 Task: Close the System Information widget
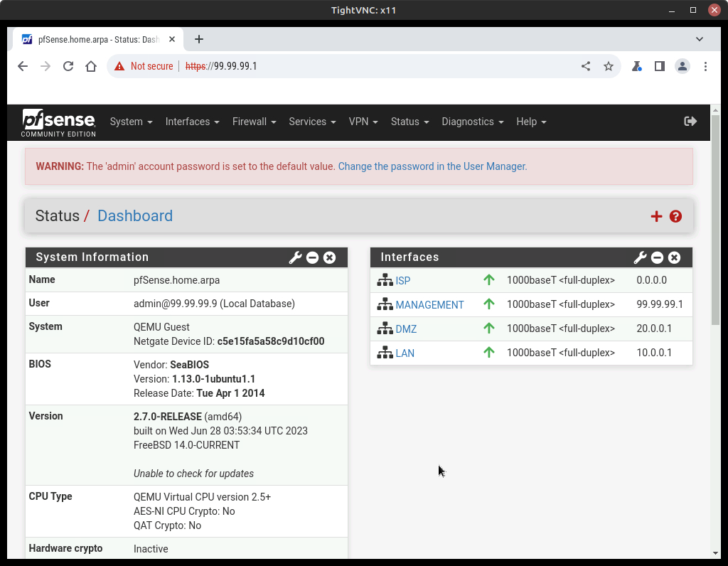tap(330, 257)
